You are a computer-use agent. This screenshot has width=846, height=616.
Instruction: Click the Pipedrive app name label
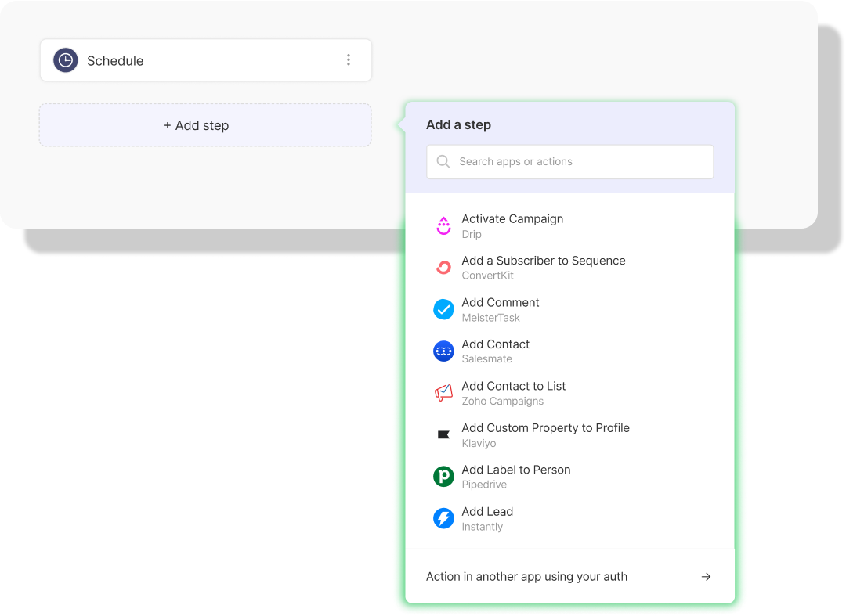coord(484,485)
